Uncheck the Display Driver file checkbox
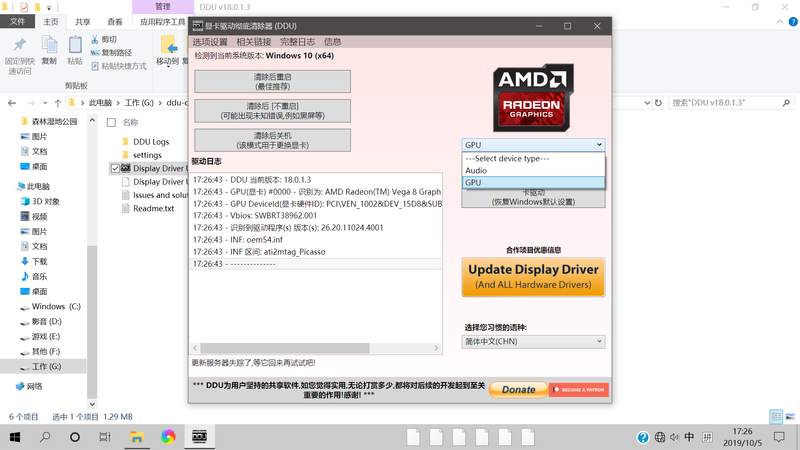The width and height of the screenshot is (800, 450). pos(113,169)
